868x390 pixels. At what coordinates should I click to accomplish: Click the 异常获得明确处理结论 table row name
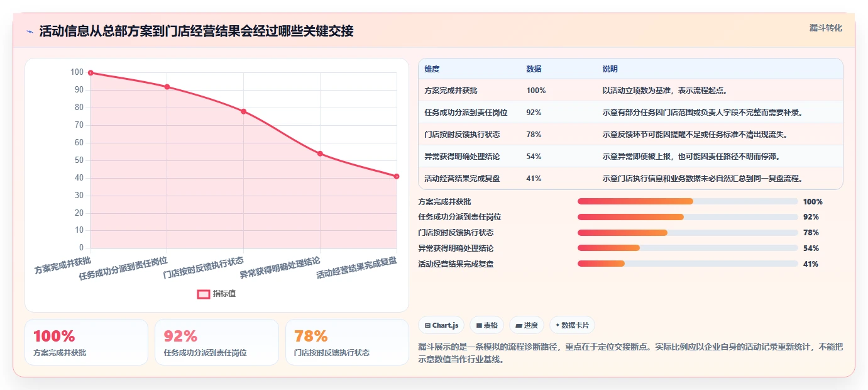[x=462, y=157]
